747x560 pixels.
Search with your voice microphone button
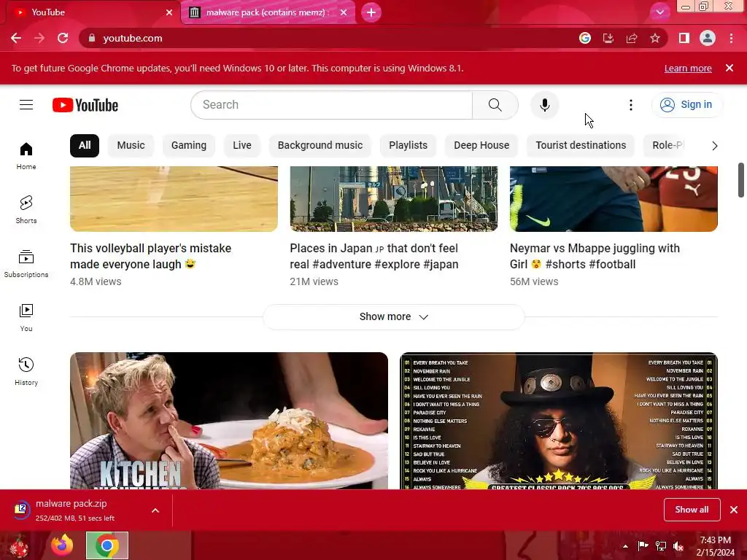coord(544,105)
